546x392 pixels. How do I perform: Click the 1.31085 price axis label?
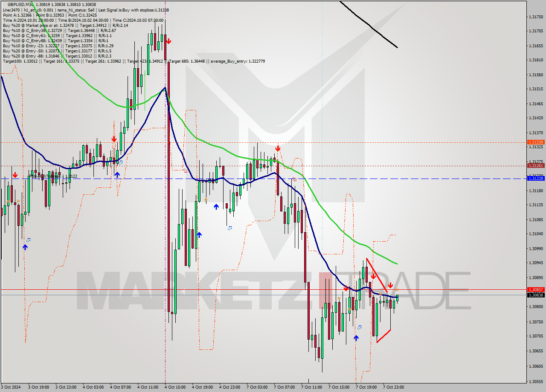tap(536, 219)
